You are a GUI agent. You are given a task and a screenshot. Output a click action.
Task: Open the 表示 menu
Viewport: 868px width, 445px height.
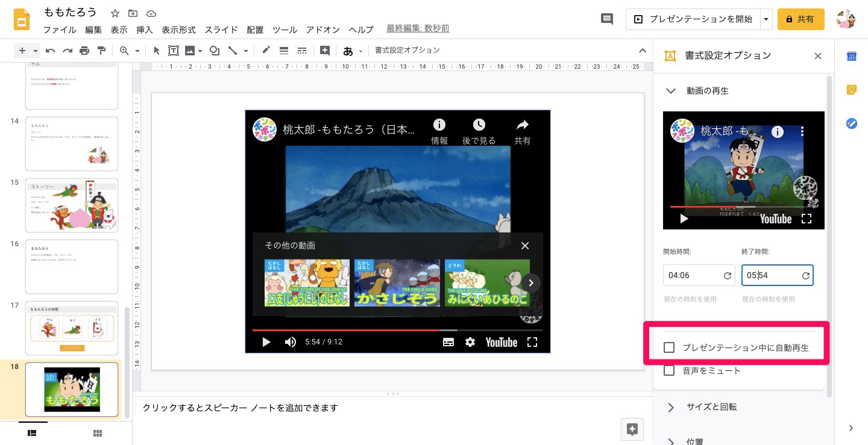coord(119,30)
